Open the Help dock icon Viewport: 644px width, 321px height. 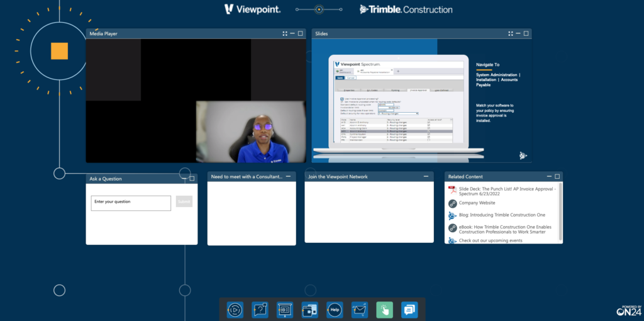(x=335, y=310)
